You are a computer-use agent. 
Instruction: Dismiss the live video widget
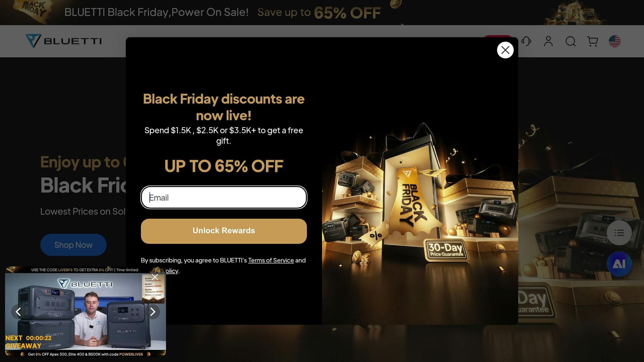coord(155,277)
